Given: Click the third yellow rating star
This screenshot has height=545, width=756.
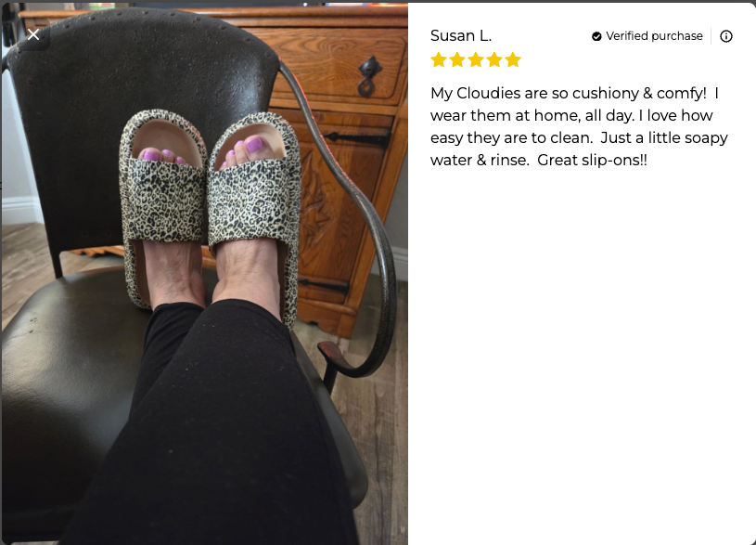Looking at the screenshot, I should tap(476, 59).
